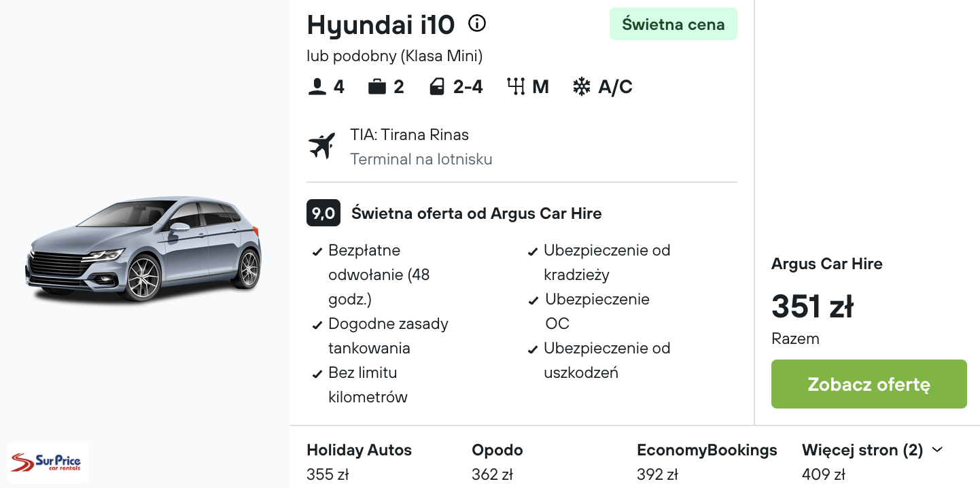This screenshot has height=488, width=980.
Task: Click the airplane pickup location icon
Action: coord(322,146)
